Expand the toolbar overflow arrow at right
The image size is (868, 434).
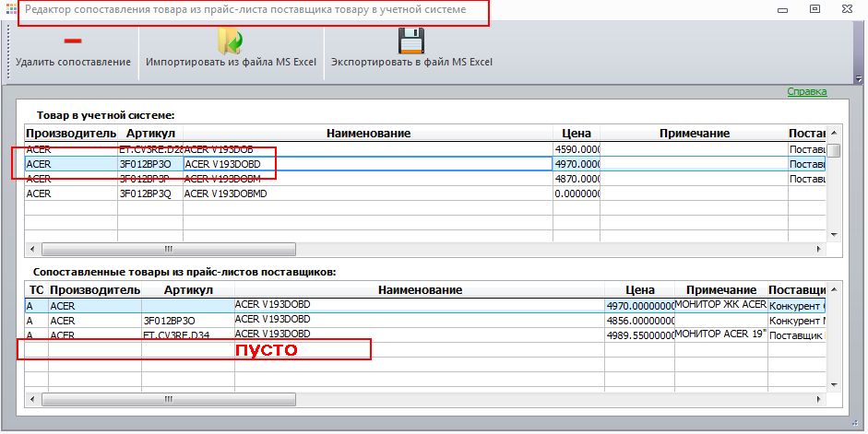[859, 79]
